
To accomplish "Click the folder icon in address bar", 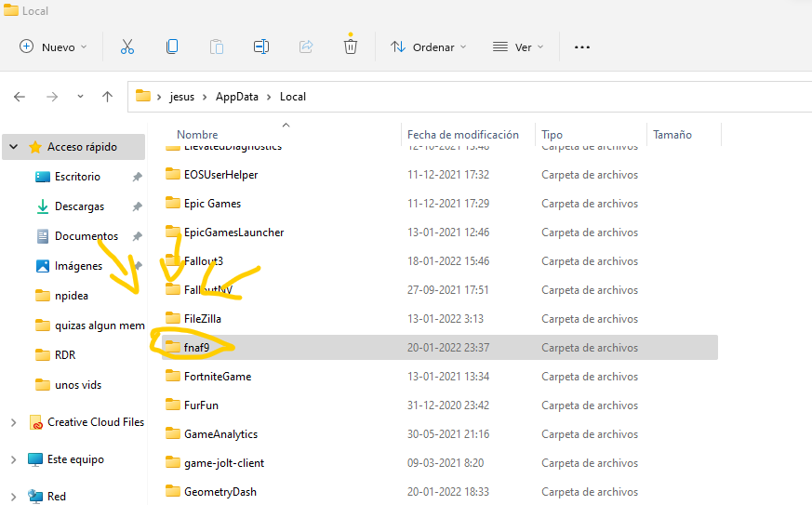I will pyautogui.click(x=143, y=96).
